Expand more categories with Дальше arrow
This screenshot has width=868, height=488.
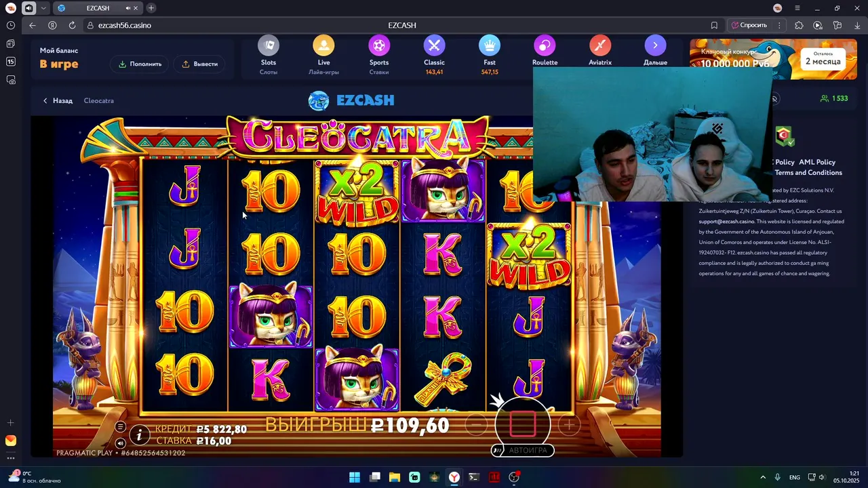[x=655, y=46]
